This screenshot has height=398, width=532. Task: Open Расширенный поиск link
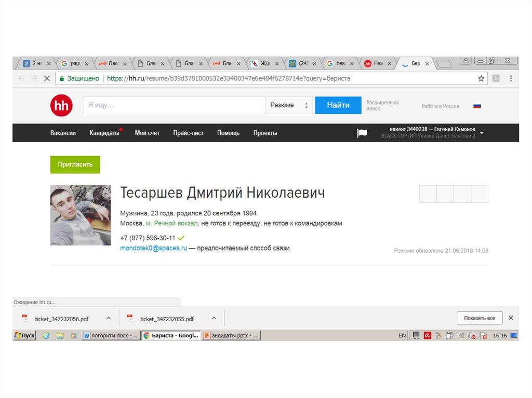[383, 105]
